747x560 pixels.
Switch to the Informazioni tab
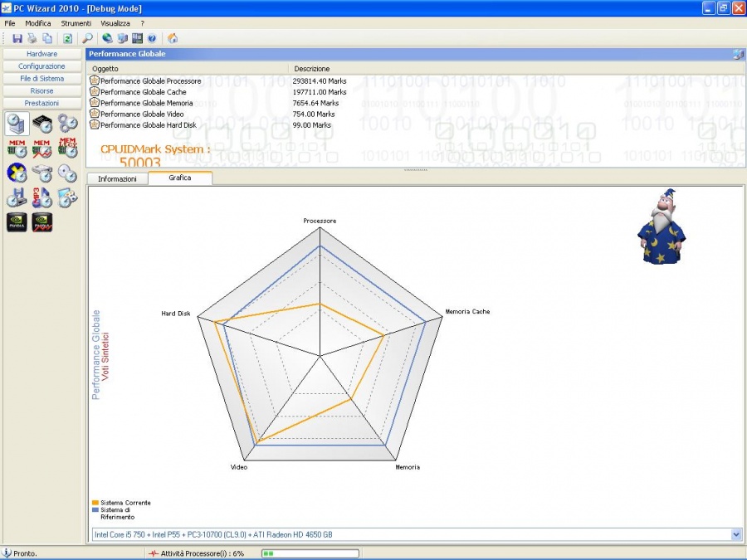tap(117, 178)
